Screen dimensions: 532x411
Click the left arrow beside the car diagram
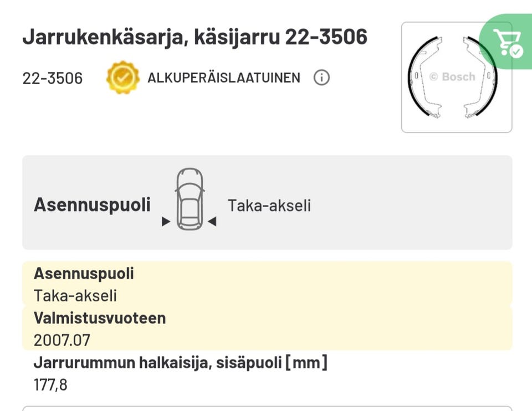165,221
